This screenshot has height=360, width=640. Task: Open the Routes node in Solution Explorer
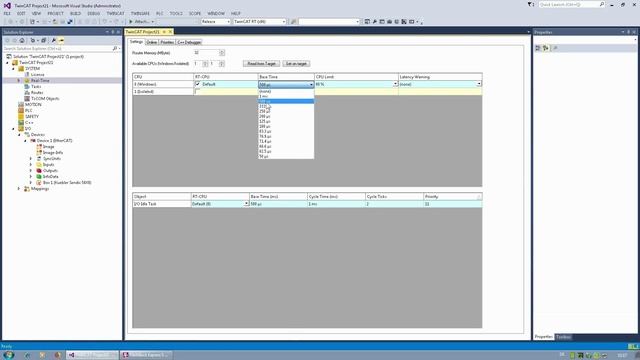coord(37,93)
